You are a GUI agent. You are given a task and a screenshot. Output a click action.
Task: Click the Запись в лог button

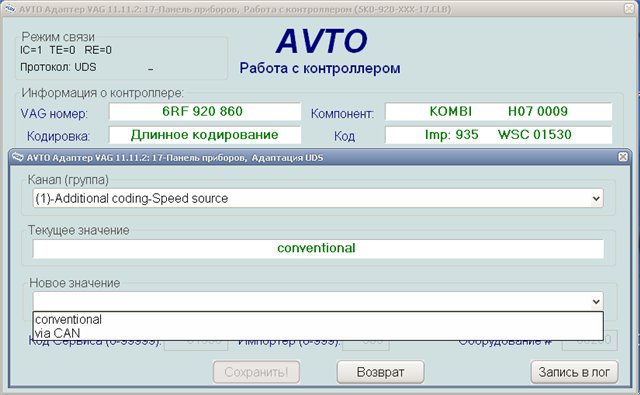tap(574, 372)
